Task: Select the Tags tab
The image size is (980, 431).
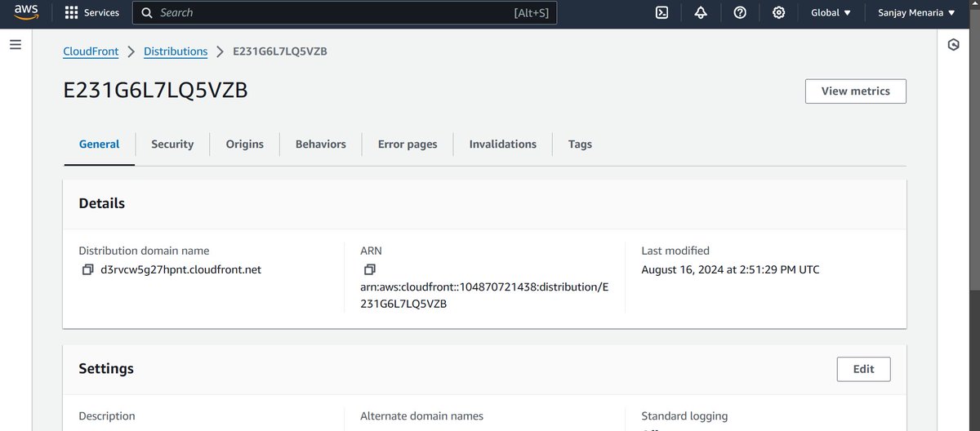Action: tap(580, 144)
